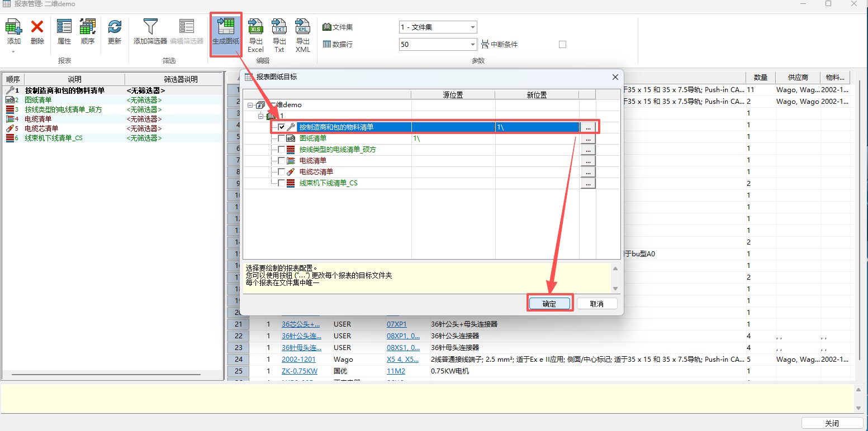Image resolution: width=868 pixels, height=431 pixels.
Task: Open the 文件集 dropdown list
Action: (x=472, y=27)
